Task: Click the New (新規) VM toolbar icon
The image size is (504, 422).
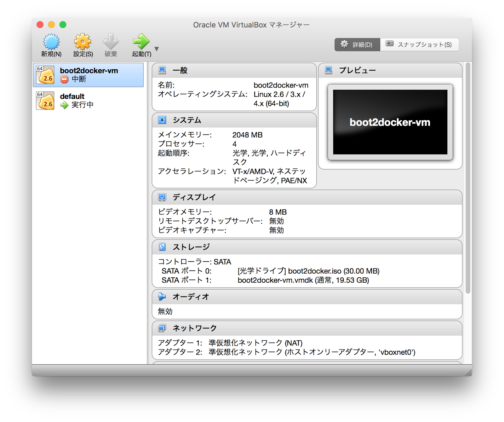Action: click(x=51, y=42)
